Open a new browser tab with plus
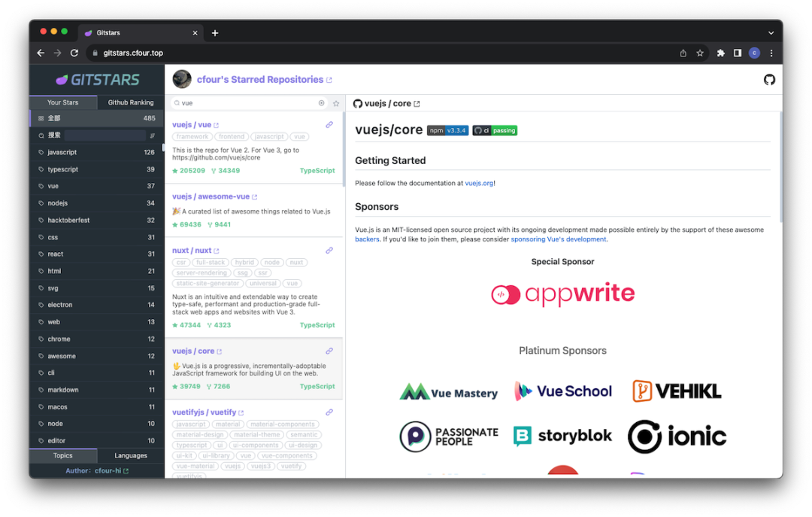The image size is (812, 517). tap(215, 32)
